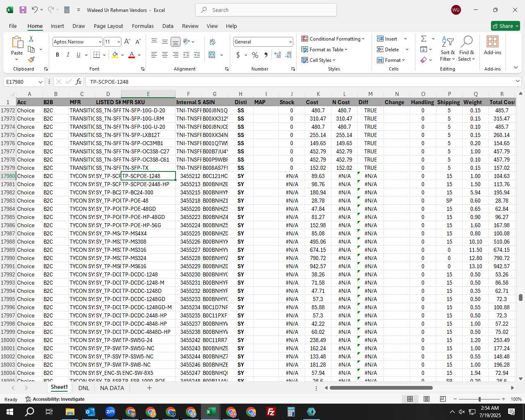
Task: Open the File menu
Action: (x=13, y=26)
